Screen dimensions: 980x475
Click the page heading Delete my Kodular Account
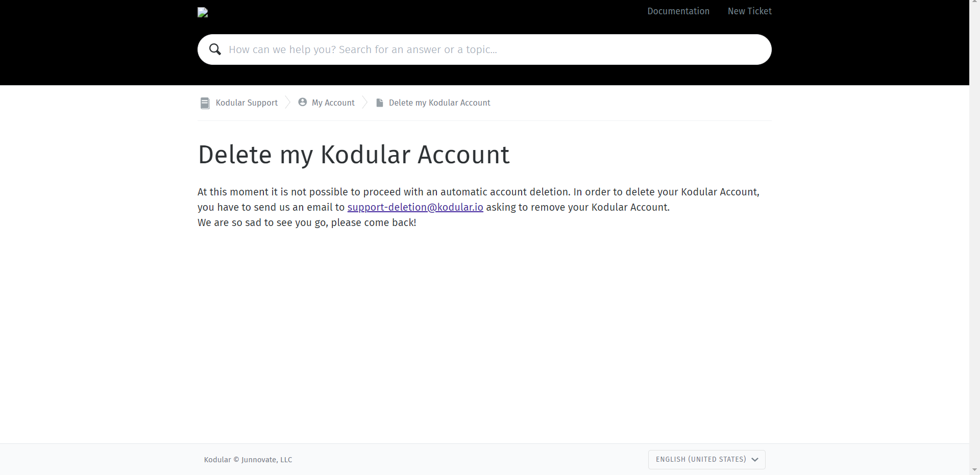(x=354, y=155)
